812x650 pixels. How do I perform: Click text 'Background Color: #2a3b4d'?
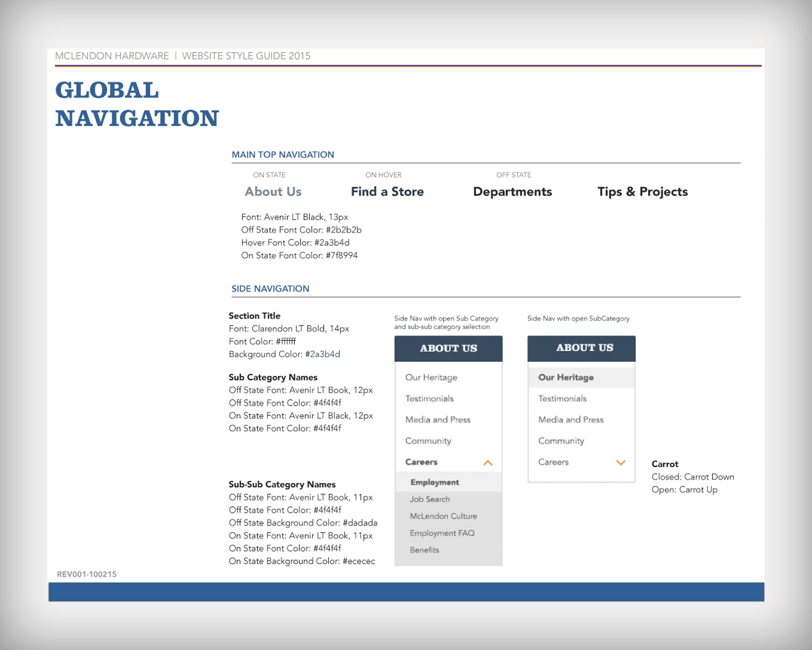[284, 354]
